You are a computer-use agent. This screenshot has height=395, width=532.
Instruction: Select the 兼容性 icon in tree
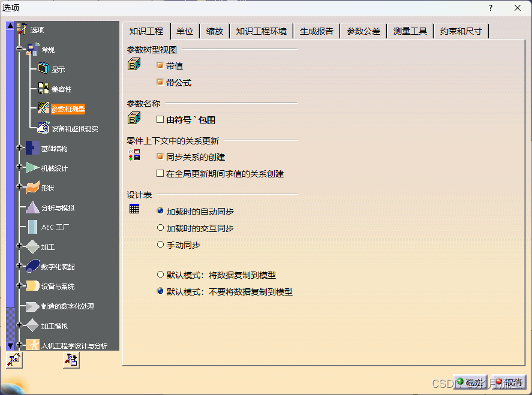click(x=43, y=89)
